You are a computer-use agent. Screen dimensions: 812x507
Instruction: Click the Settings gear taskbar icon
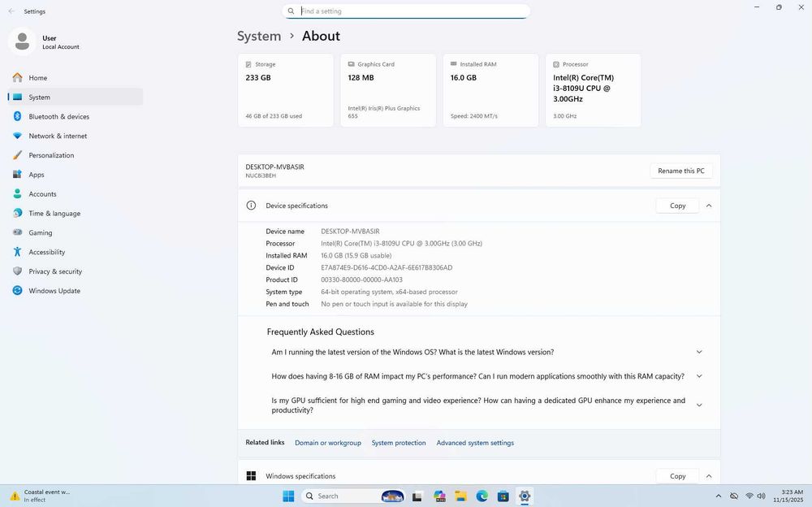click(x=524, y=496)
